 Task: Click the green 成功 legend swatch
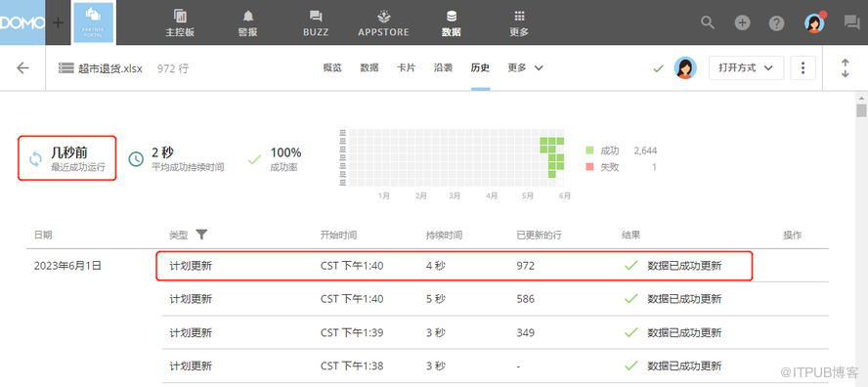[589, 150]
